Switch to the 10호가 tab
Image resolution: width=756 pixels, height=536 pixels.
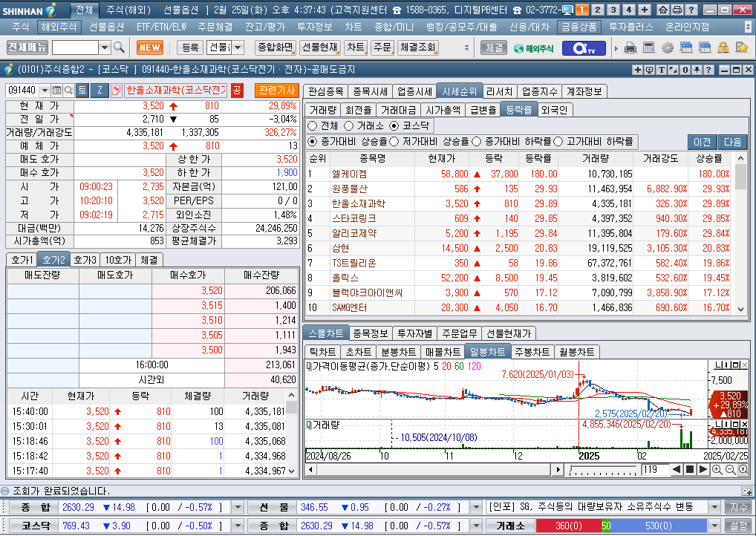point(118,260)
